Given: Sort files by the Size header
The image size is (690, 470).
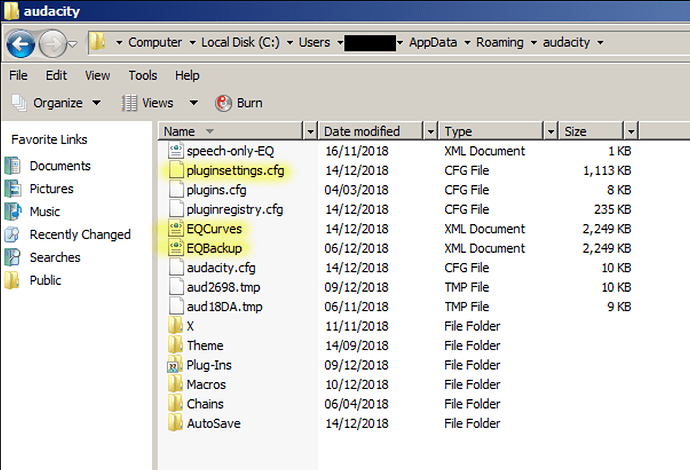Looking at the screenshot, I should [x=592, y=131].
